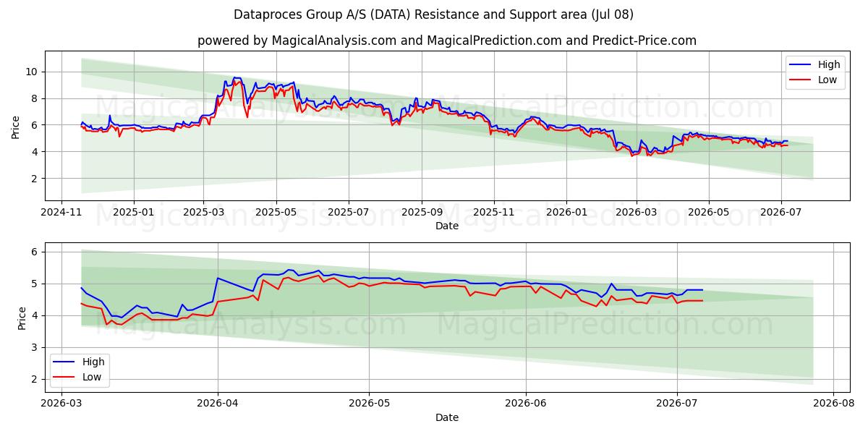868x434 pixels.
Task: Click the chart title 'Dataproces Group A/S (DATA) Resistance and Support area (Jul 08)'
Action: tap(434, 14)
